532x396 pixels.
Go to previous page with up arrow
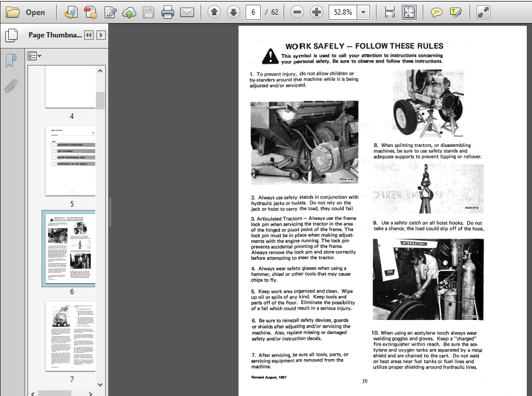(214, 12)
